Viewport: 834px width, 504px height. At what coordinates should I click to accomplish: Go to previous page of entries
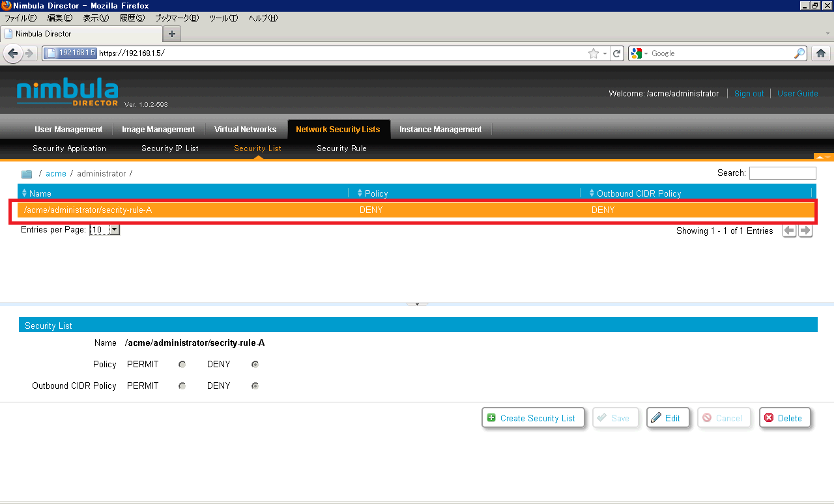789,231
